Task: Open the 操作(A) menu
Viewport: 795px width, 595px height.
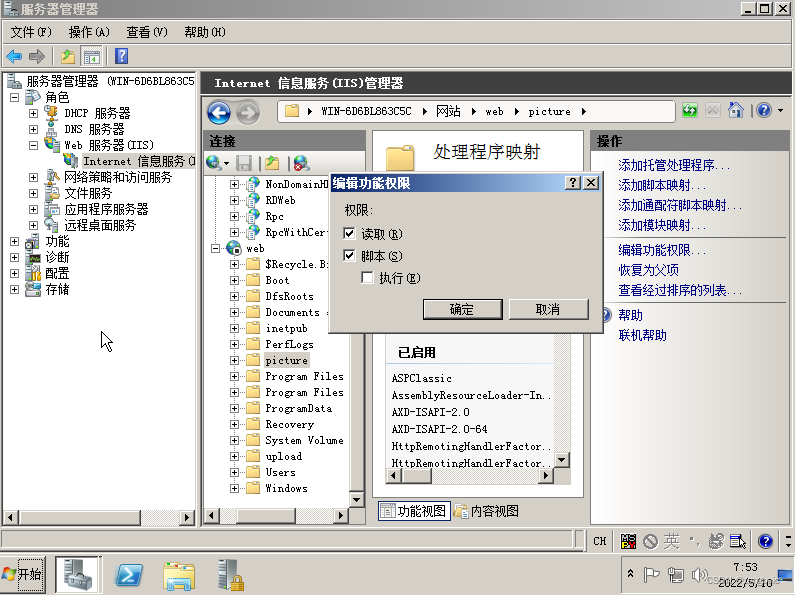Action: (89, 32)
